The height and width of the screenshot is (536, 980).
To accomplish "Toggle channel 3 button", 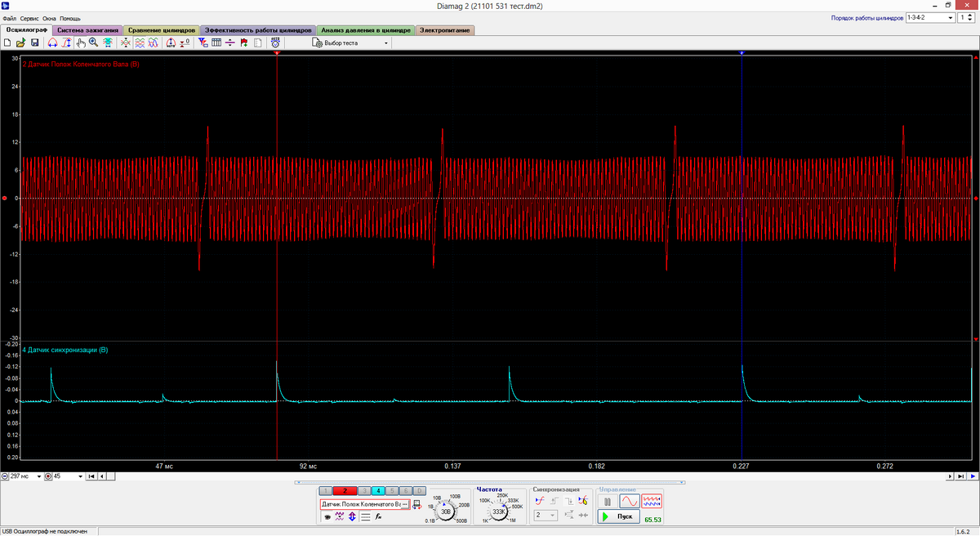I will pos(364,490).
